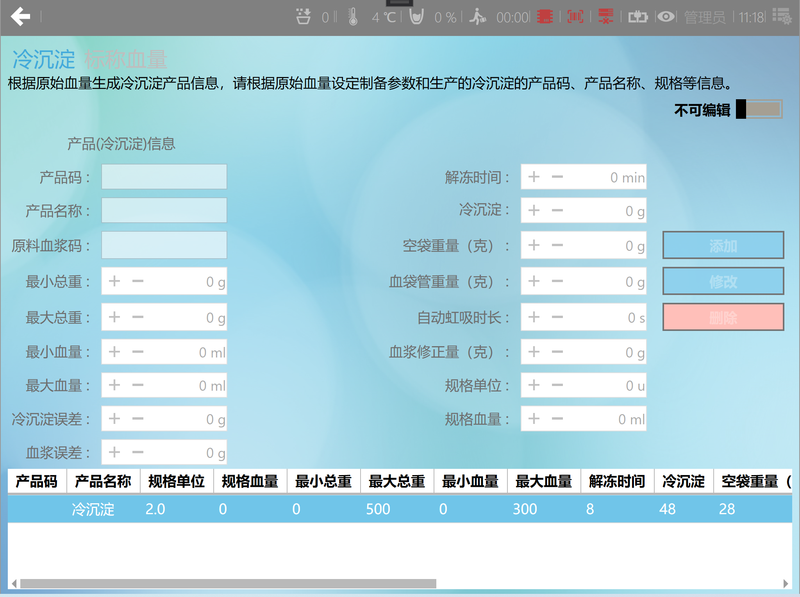Increase 血袋管重量 with the plus button
Screen dimensions: 800x597
click(534, 281)
